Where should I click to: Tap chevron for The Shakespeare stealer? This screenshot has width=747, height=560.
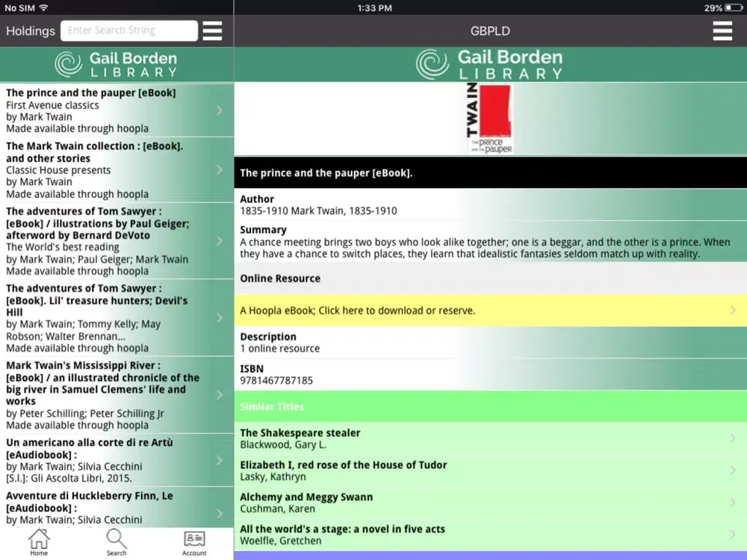[x=733, y=438]
